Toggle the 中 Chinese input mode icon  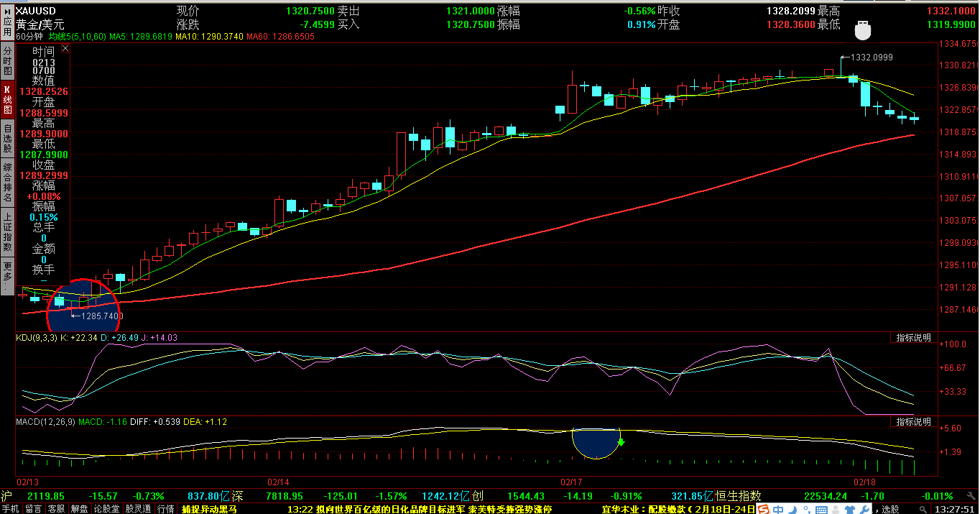[x=778, y=509]
